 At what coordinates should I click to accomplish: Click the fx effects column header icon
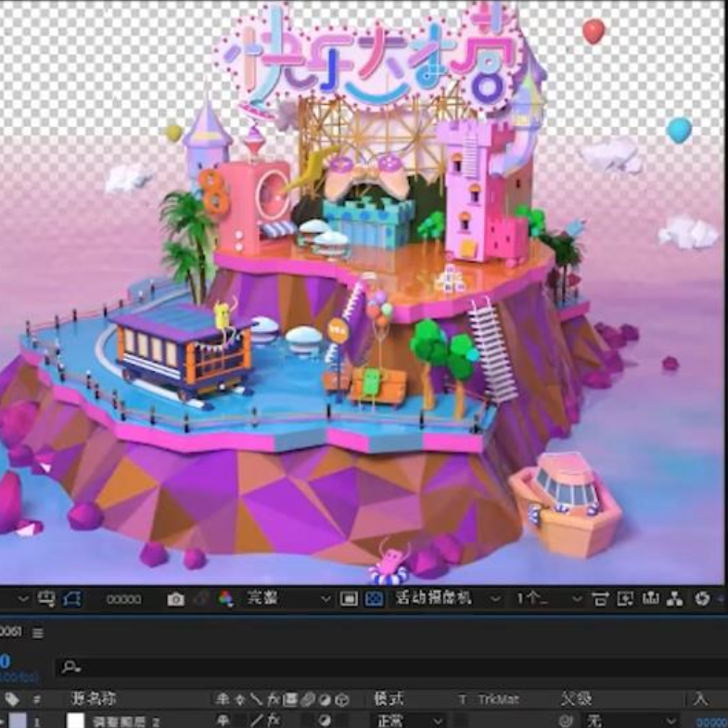[x=274, y=698]
